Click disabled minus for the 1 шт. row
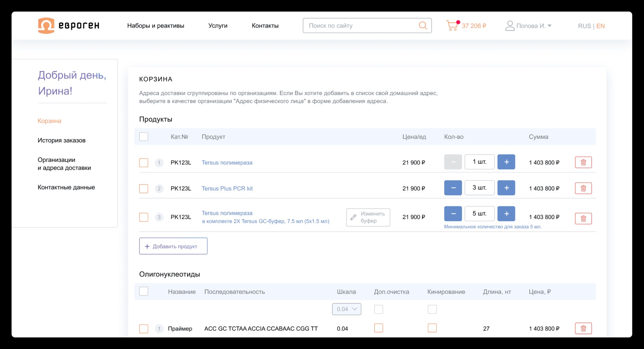The image size is (644, 349). pyautogui.click(x=453, y=162)
